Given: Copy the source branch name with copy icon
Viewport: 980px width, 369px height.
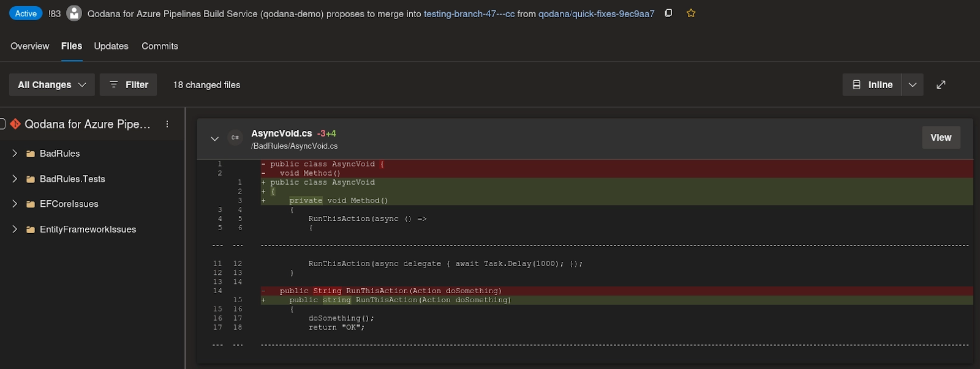Looking at the screenshot, I should click(x=668, y=13).
